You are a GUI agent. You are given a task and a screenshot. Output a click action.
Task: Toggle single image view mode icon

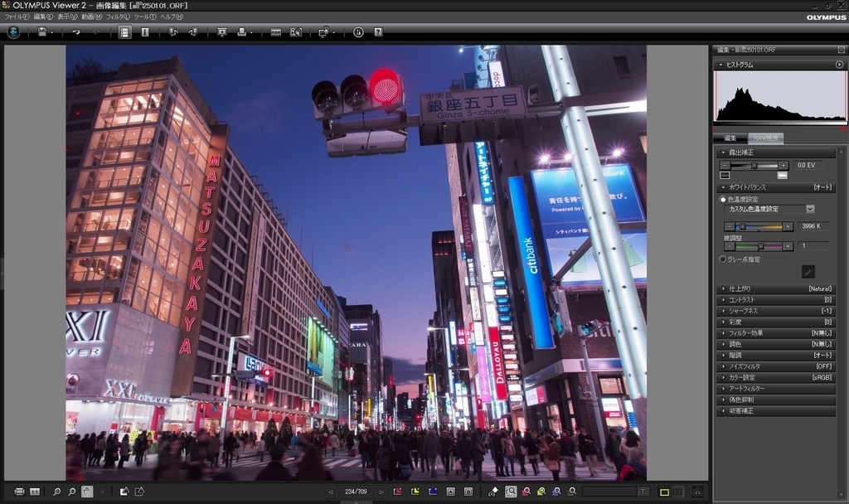[664, 492]
